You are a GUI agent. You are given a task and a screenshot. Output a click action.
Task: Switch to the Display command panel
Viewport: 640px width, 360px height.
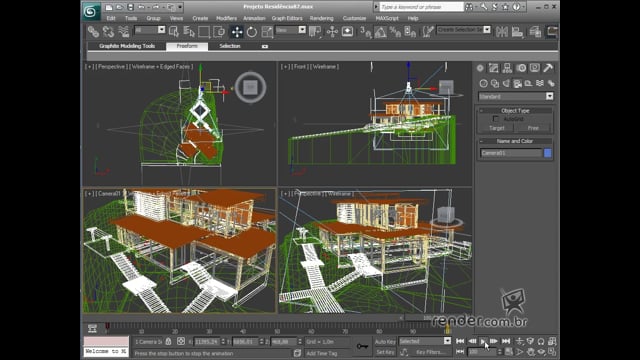535,68
